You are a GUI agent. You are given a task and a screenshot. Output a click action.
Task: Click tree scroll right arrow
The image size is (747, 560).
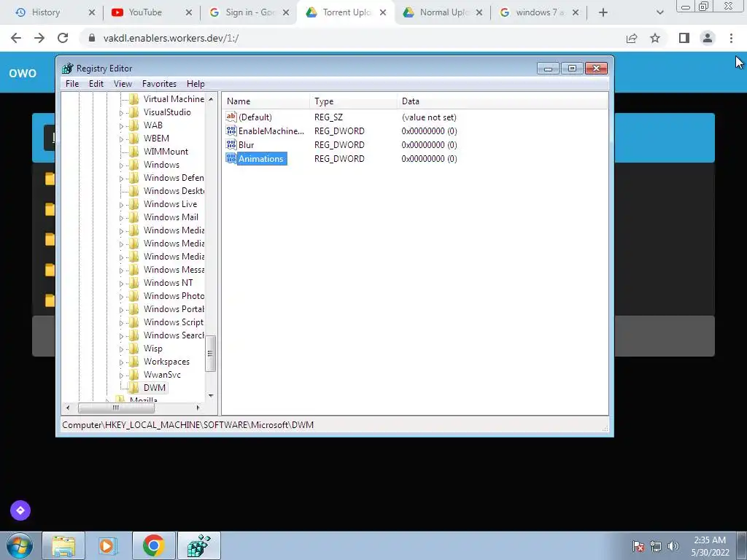coord(198,408)
